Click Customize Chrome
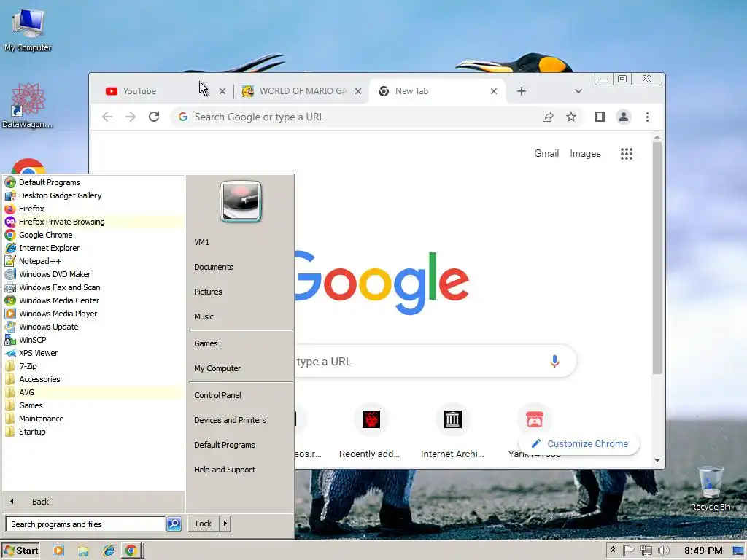 (579, 443)
